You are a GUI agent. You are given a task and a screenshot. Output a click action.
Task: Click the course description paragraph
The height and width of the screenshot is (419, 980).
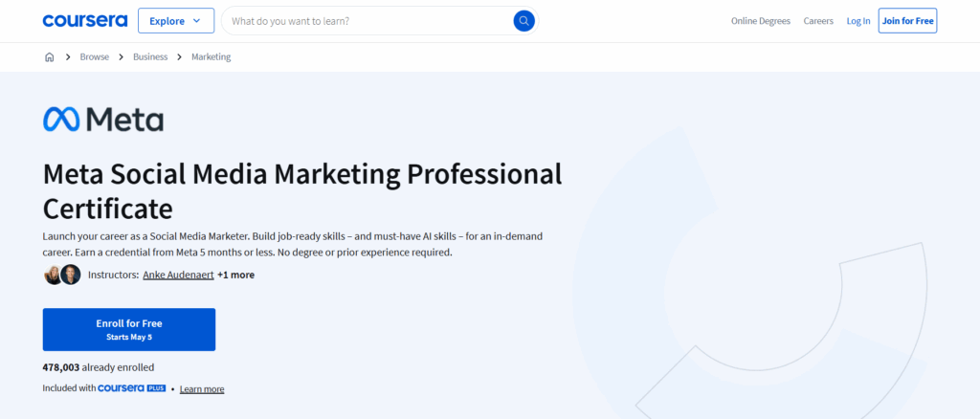coord(293,245)
